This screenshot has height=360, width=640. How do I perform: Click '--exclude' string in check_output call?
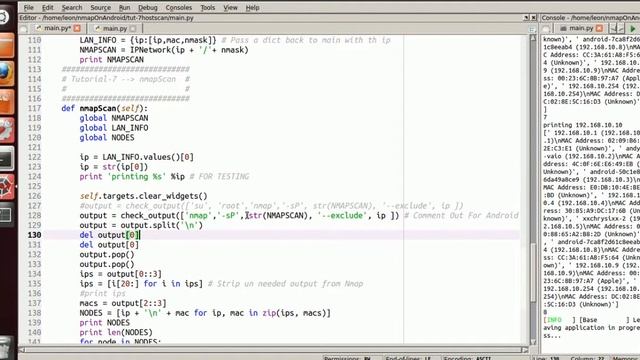click(x=342, y=215)
